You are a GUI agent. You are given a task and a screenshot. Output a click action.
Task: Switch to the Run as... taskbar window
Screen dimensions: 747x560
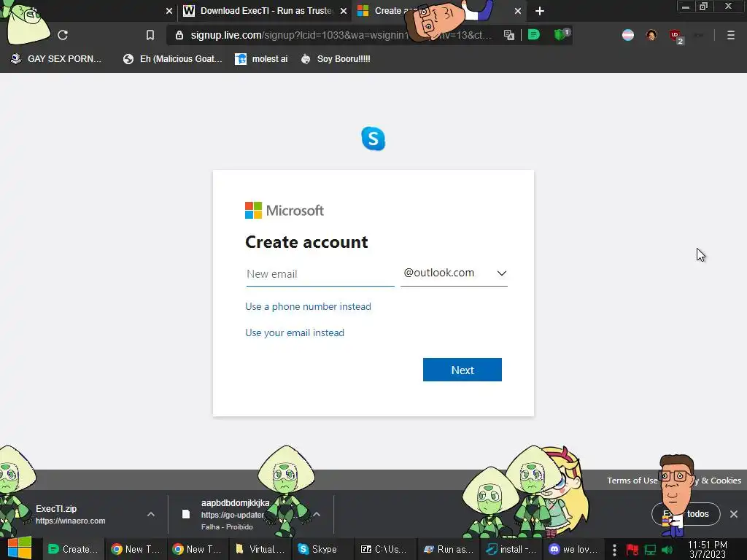click(x=447, y=550)
